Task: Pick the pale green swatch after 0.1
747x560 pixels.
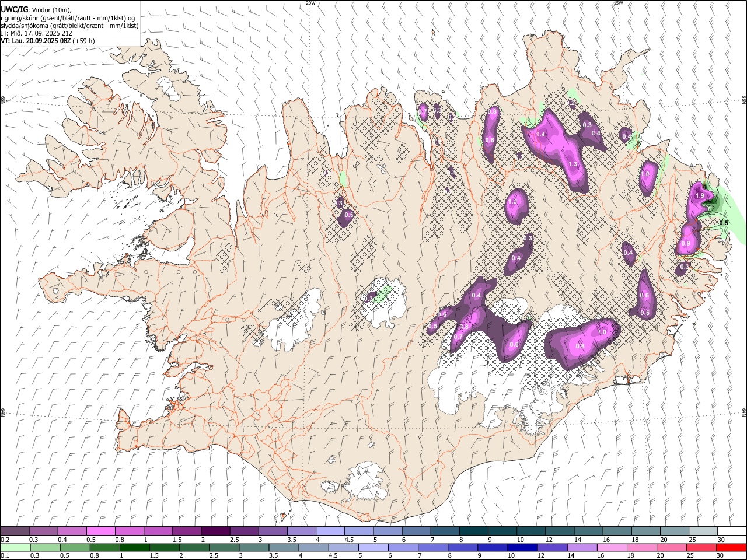Action: pos(15,547)
